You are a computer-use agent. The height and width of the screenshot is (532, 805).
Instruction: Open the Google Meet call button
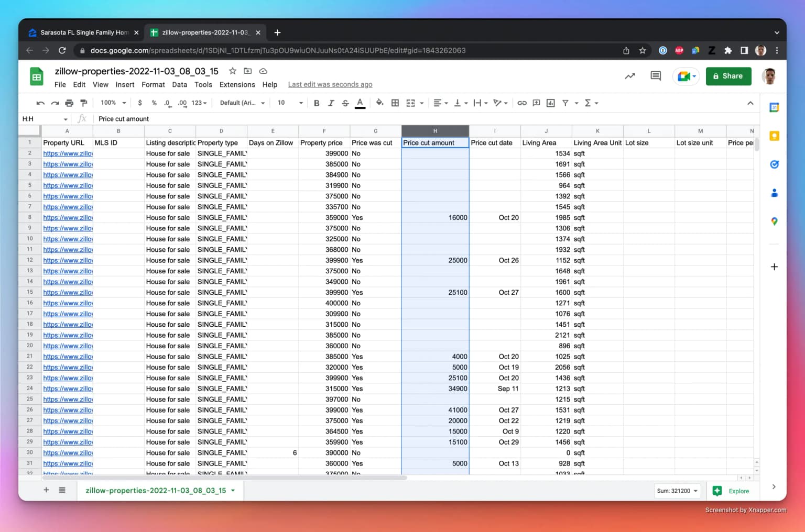686,76
